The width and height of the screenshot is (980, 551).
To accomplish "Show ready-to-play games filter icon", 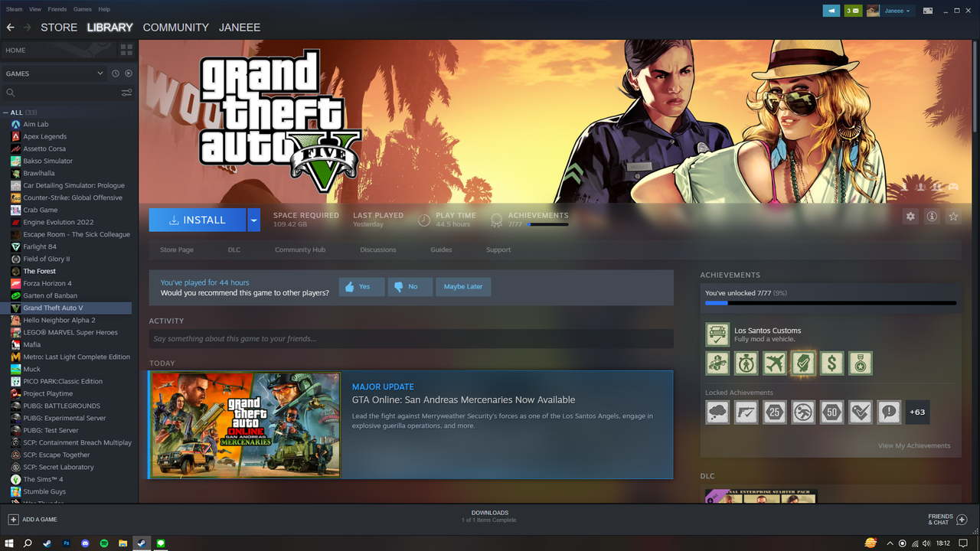I will pos(128,73).
